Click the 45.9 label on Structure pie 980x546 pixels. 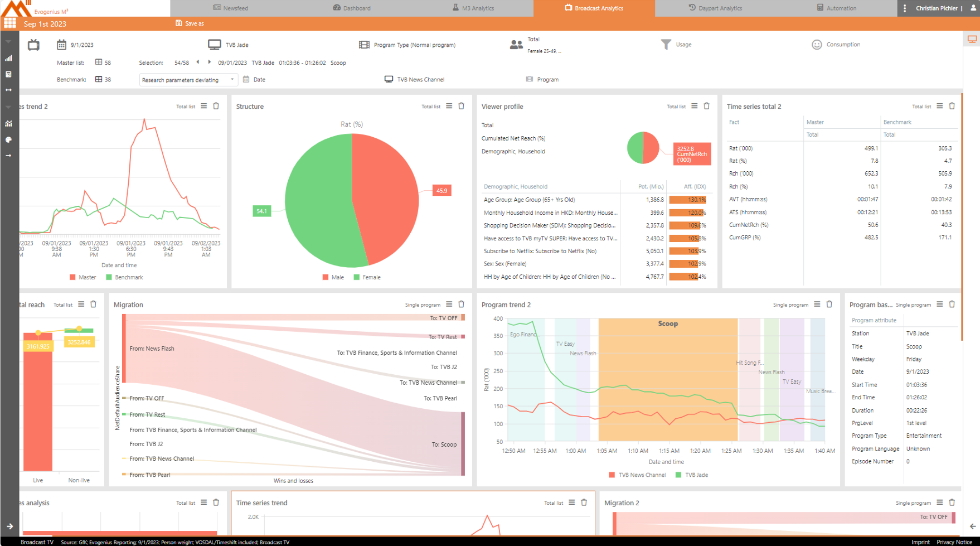(x=442, y=191)
